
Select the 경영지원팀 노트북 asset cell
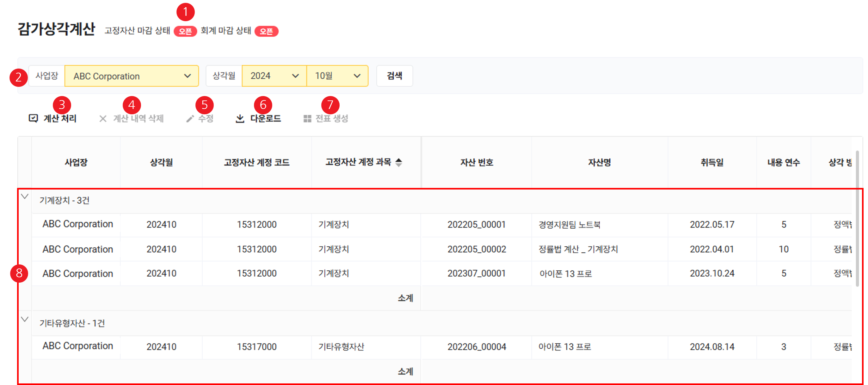coord(569,225)
